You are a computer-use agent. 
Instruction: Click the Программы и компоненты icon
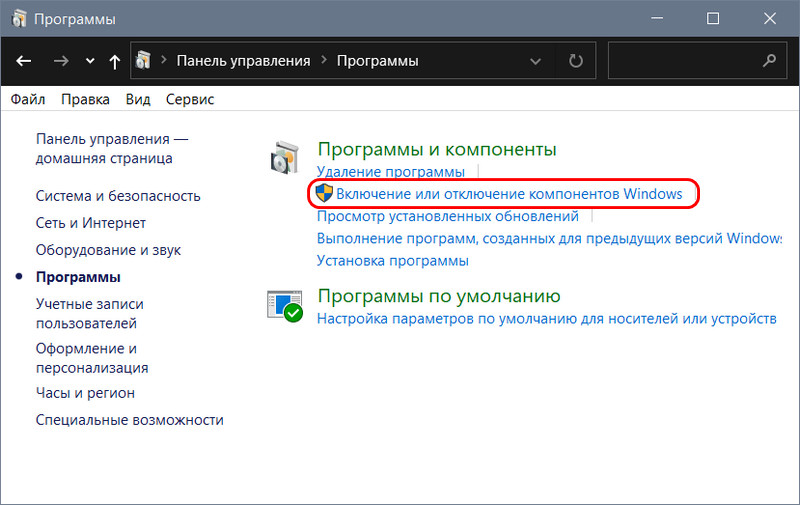[284, 158]
